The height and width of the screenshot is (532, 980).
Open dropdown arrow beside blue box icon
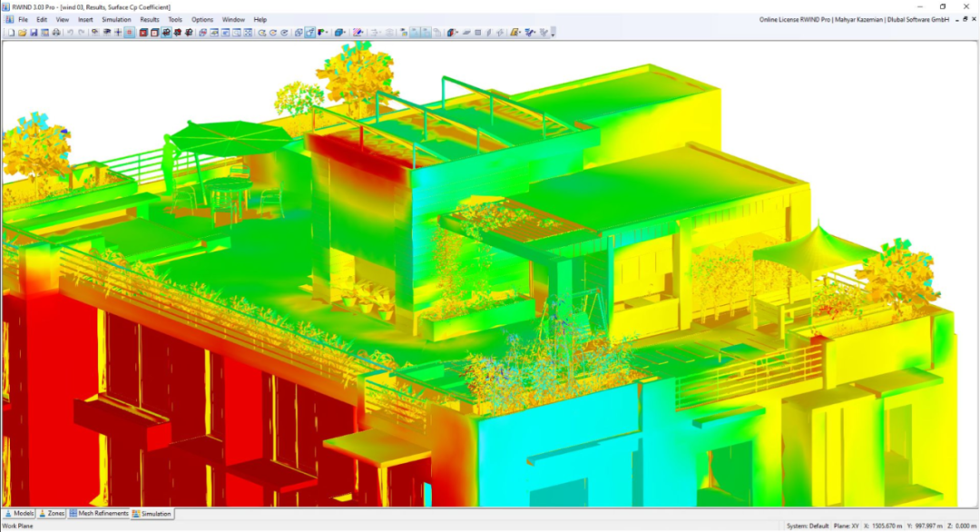pyautogui.click(x=346, y=33)
